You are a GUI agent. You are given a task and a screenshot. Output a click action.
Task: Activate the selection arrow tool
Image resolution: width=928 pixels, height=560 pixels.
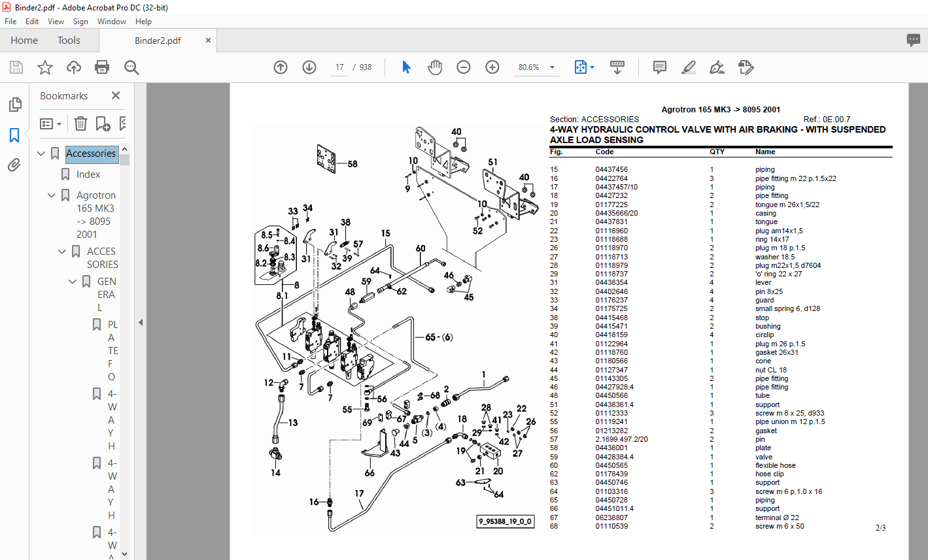(x=406, y=67)
